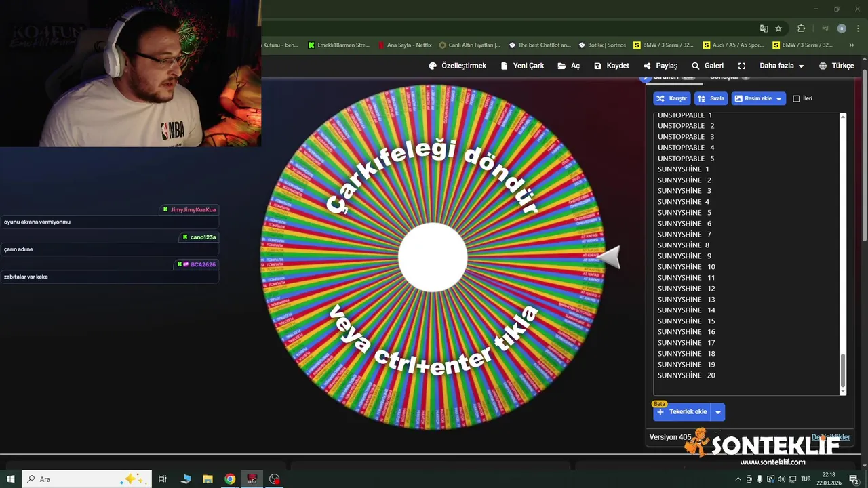Open cano123a's chat username

(203, 237)
